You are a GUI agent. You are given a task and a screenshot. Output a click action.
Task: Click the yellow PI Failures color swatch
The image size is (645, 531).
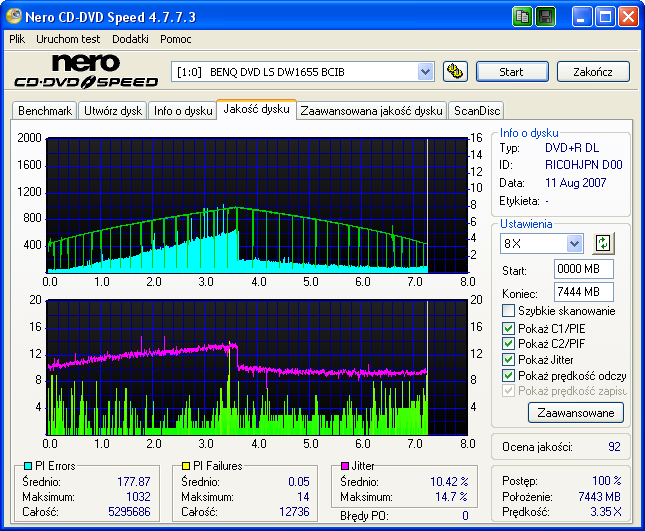point(186,466)
